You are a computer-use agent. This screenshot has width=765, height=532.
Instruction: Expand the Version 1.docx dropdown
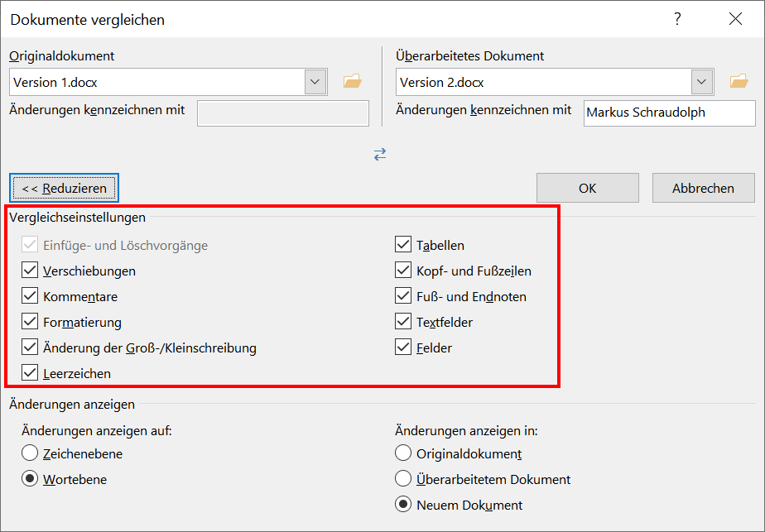tap(315, 82)
